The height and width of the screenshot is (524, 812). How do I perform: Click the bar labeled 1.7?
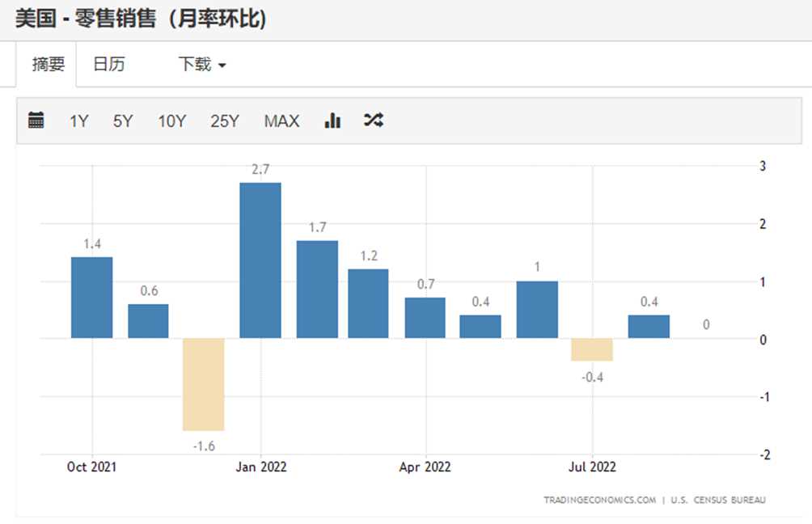pyautogui.click(x=317, y=289)
